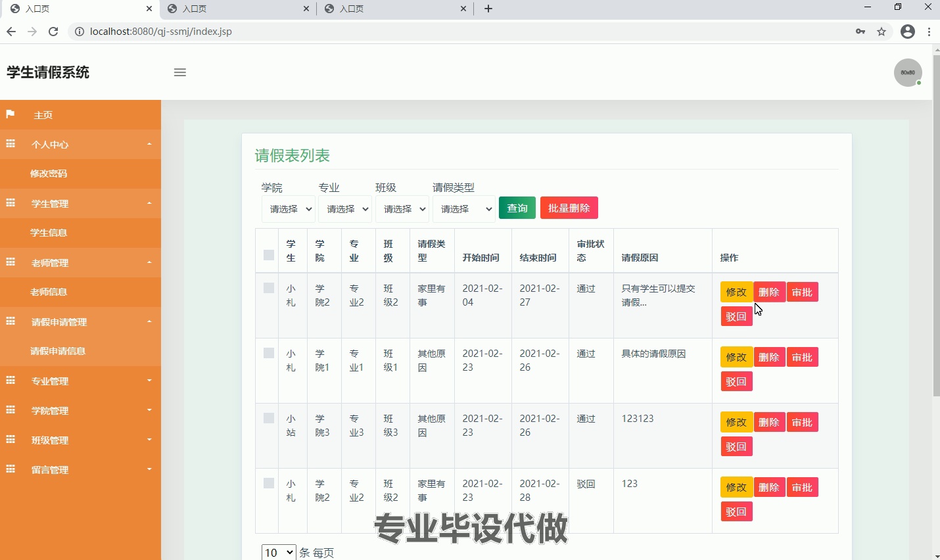Viewport: 940px width, 560px height.
Task: Open the 专业 filter dropdown
Action: point(345,209)
